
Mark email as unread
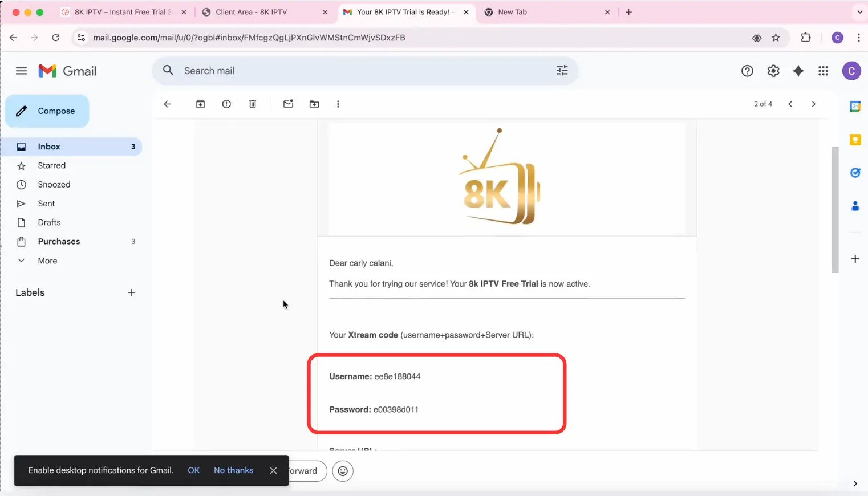[x=288, y=104]
